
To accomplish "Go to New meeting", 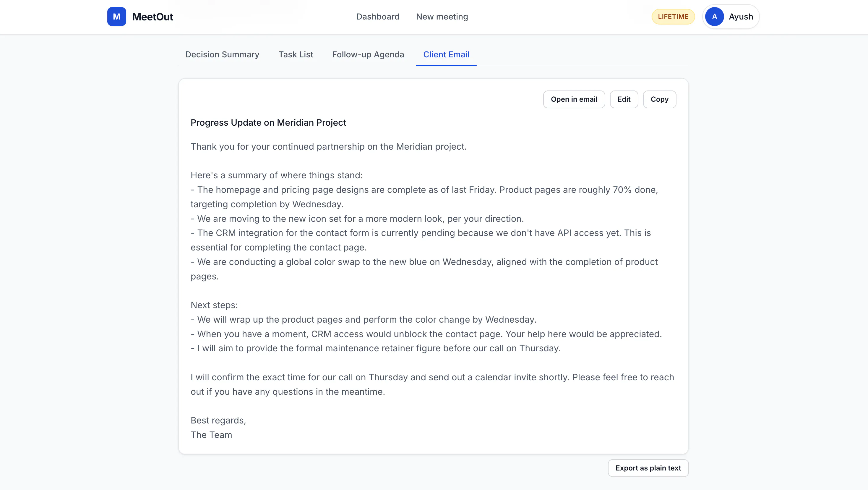I will tap(442, 17).
